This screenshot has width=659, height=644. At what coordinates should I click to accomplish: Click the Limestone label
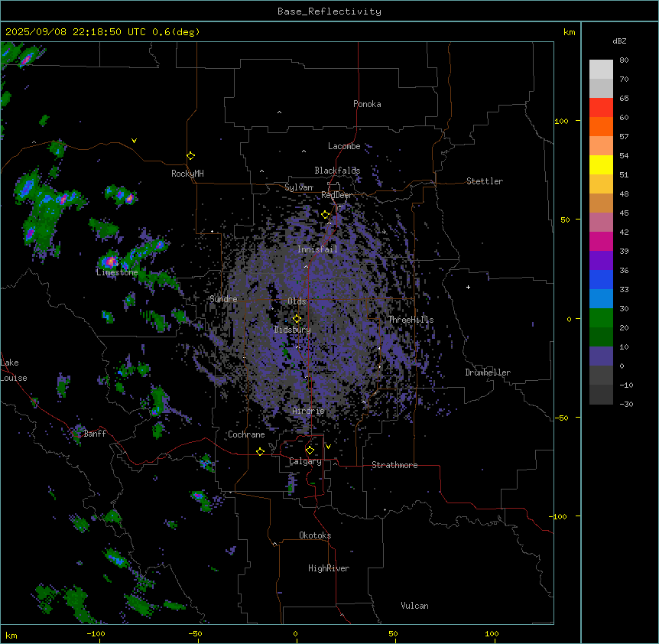(117, 272)
